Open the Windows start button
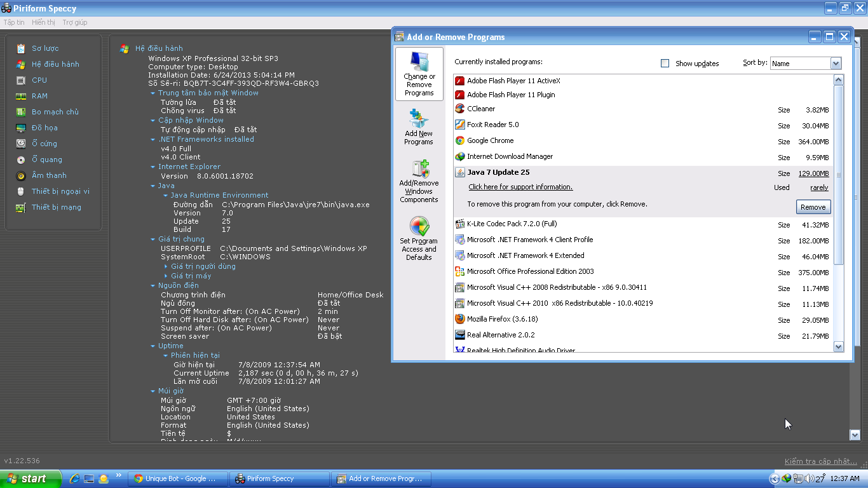868x488 pixels. (x=31, y=478)
